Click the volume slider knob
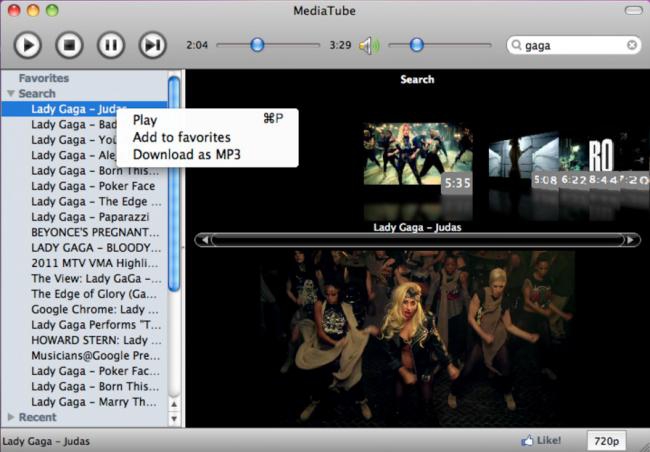Screen dimensions: 650x452 pyautogui.click(x=416, y=44)
